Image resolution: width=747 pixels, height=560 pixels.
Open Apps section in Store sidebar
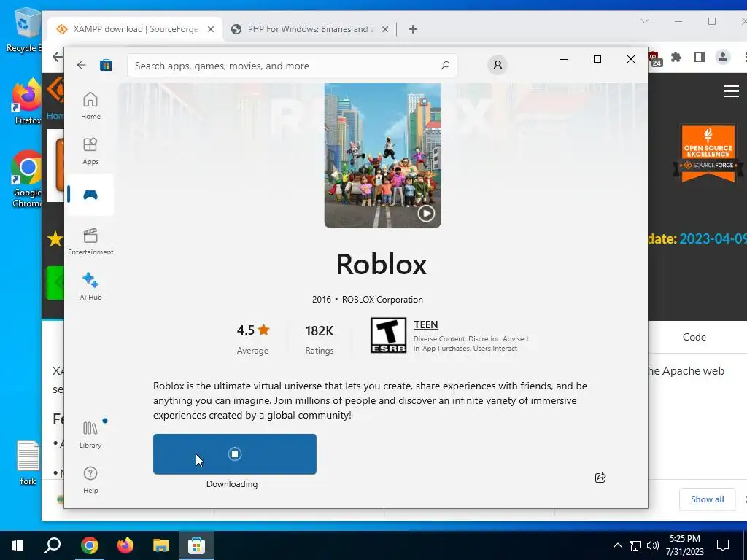tap(90, 151)
